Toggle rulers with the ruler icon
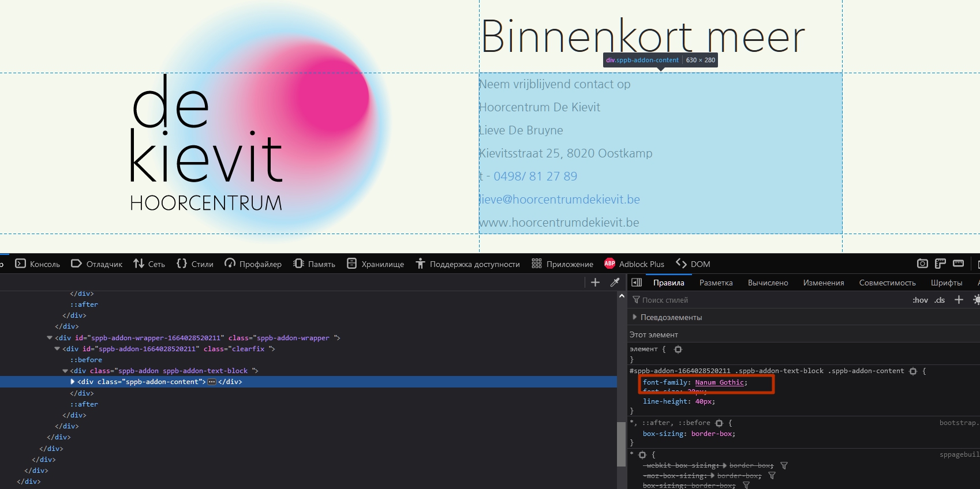This screenshot has width=980, height=489. click(958, 264)
